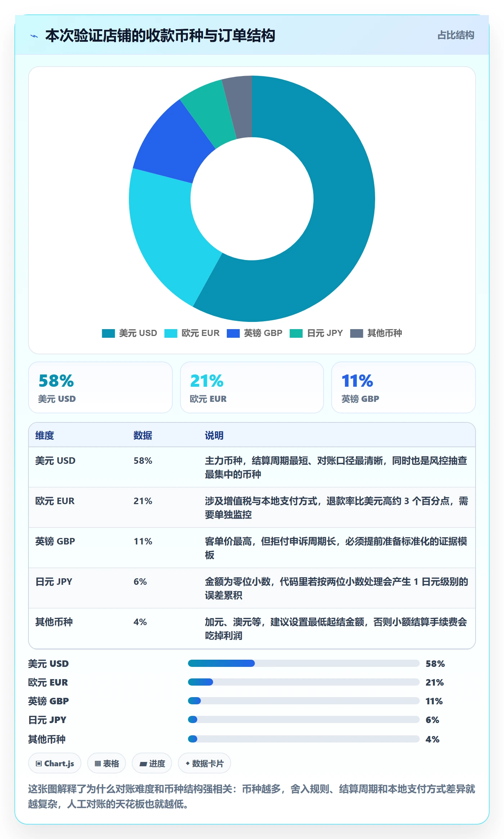
Task: Toggle 美元 USD legend color box
Action: click(108, 333)
